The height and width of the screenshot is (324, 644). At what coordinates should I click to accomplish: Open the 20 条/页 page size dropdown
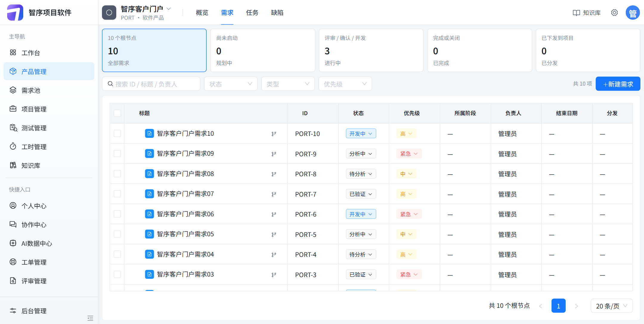click(x=612, y=306)
